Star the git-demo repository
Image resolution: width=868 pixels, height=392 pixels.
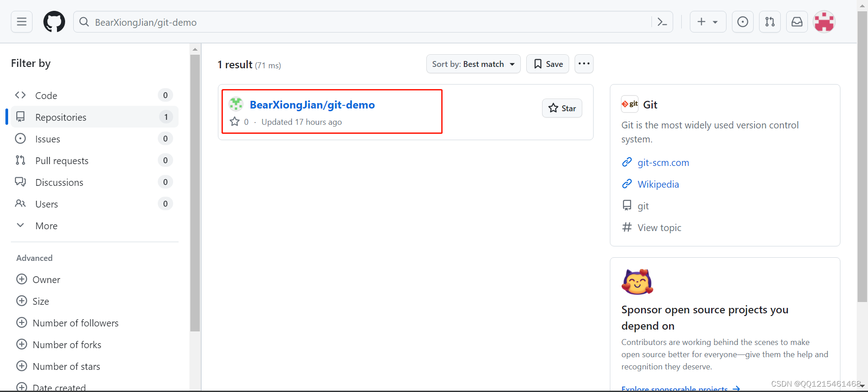coord(562,108)
